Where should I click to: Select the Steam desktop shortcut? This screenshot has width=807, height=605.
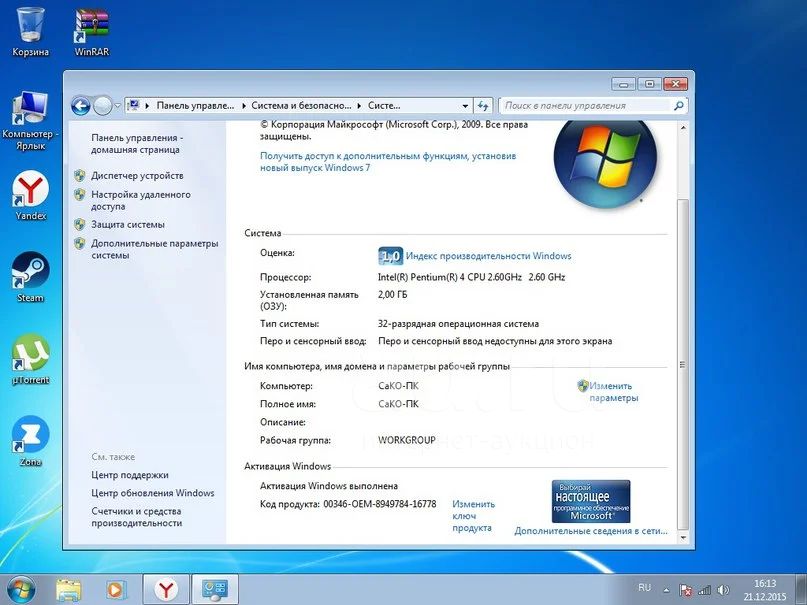(30, 277)
